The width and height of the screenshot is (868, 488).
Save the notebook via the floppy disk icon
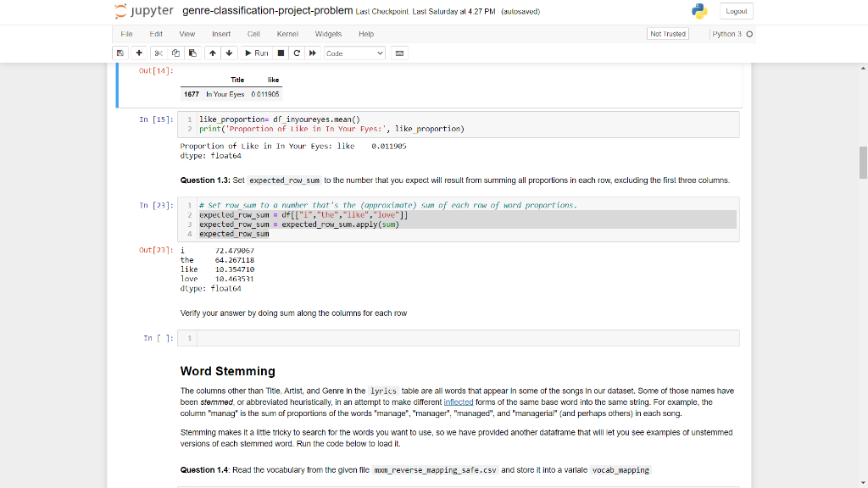point(120,53)
